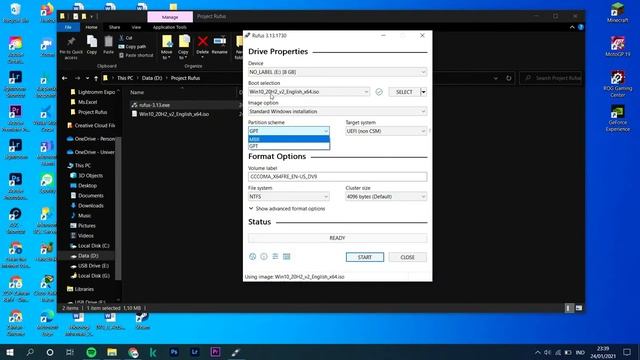This screenshot has width=640, height=360.
Task: Click the Search Project Rufus box
Action: (552, 78)
